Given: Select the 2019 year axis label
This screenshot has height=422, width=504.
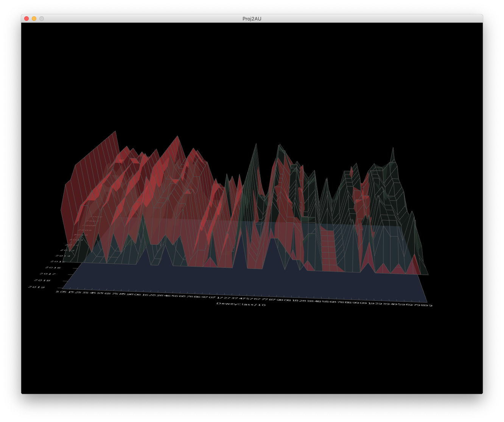Looking at the screenshot, I should pyautogui.click(x=36, y=287).
